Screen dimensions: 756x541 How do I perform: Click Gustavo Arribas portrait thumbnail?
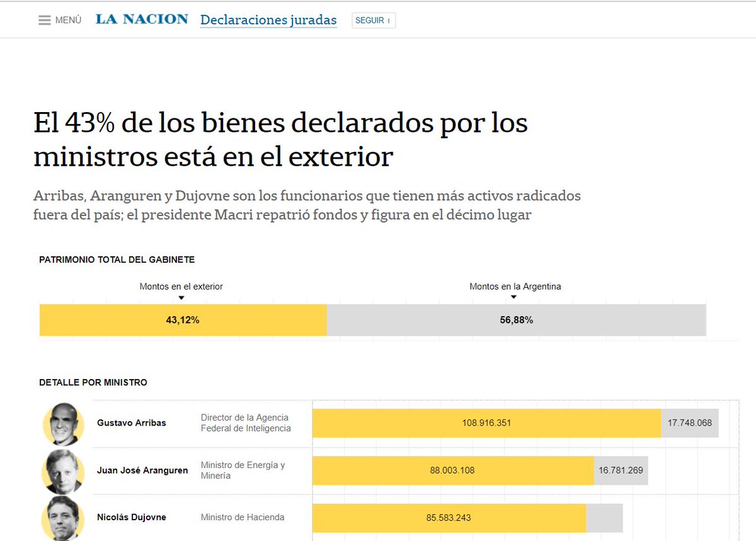(x=63, y=424)
